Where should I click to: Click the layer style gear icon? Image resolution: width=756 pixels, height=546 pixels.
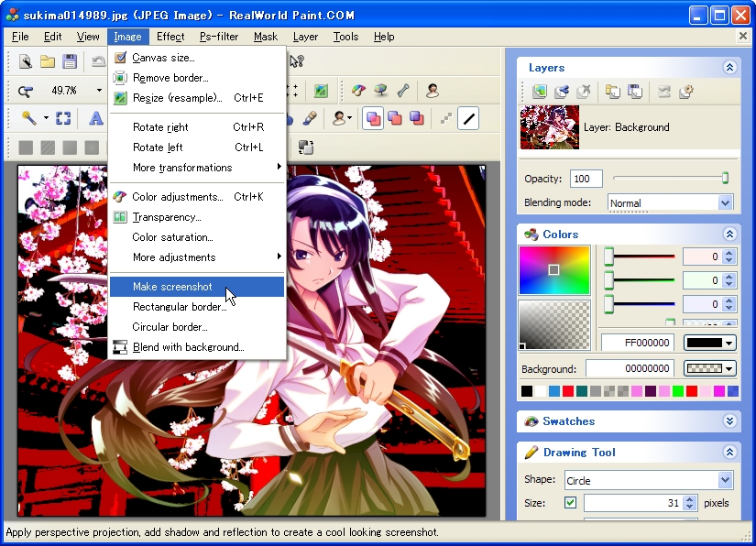pos(686,91)
